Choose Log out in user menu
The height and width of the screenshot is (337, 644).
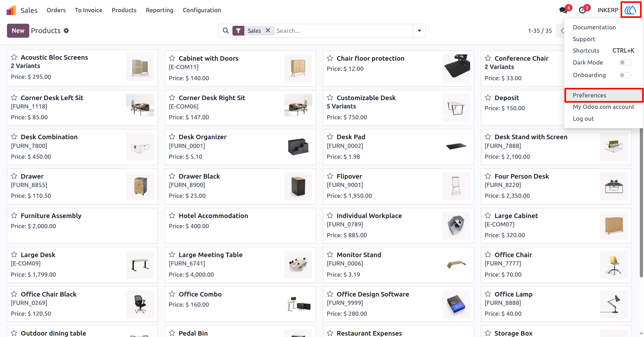tap(583, 119)
